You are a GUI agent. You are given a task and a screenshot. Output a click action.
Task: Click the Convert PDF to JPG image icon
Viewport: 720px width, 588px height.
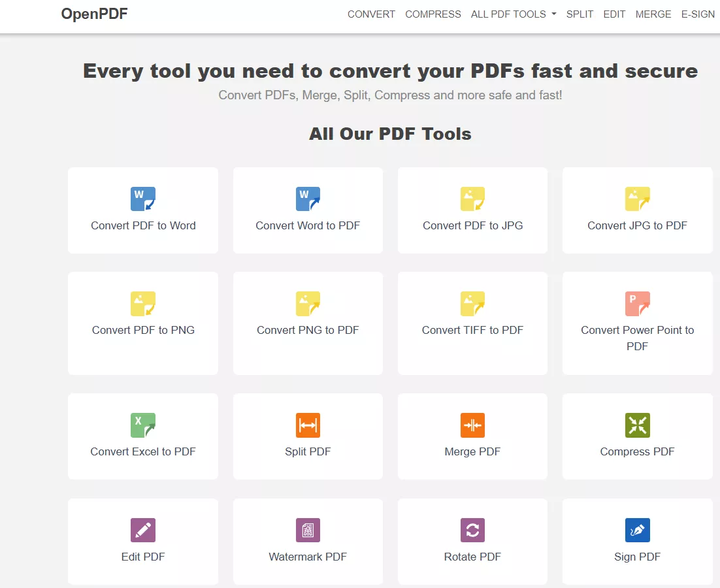[472, 199]
